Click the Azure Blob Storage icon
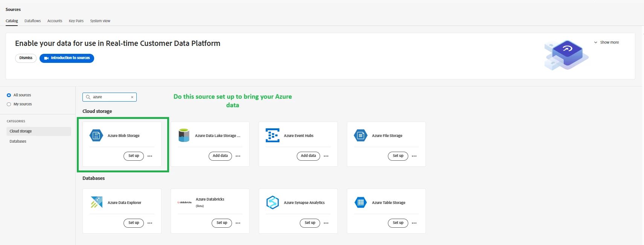The image size is (644, 245). (96, 135)
